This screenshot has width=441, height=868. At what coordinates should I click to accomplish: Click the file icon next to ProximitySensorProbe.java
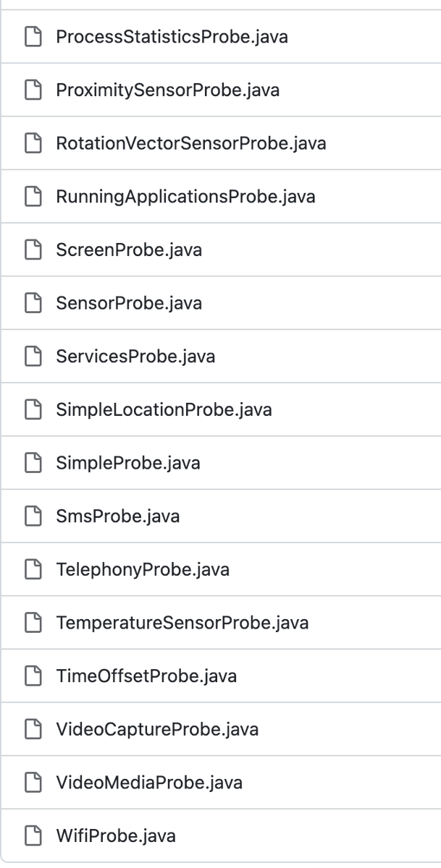point(34,90)
